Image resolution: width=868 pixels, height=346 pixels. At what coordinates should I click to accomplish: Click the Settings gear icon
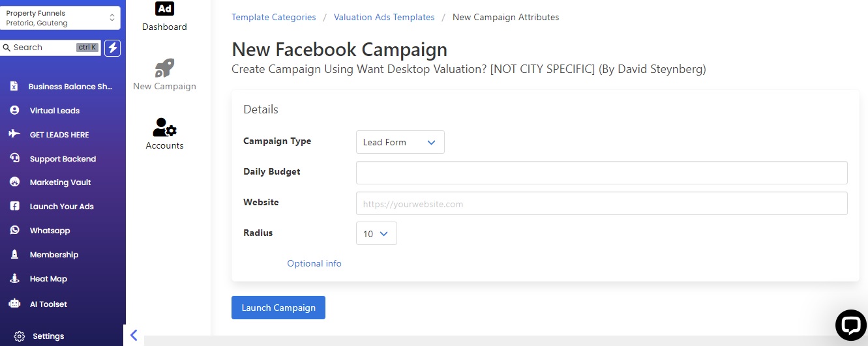[20, 336]
